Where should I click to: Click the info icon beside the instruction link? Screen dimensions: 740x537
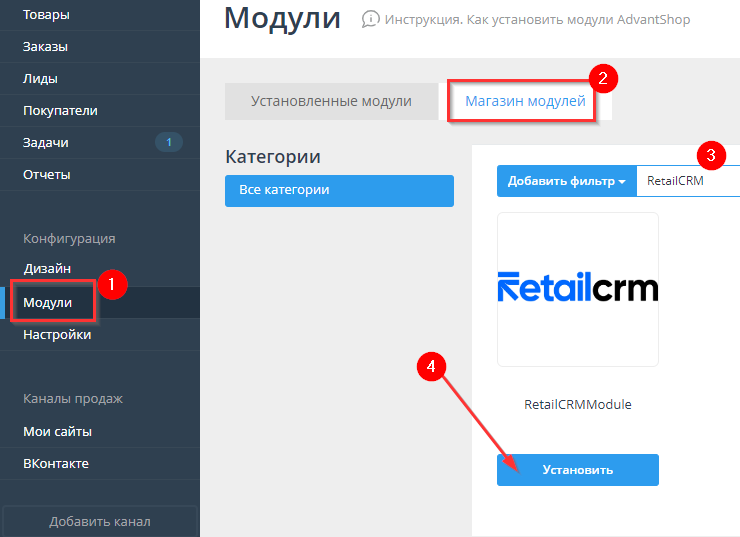[371, 19]
